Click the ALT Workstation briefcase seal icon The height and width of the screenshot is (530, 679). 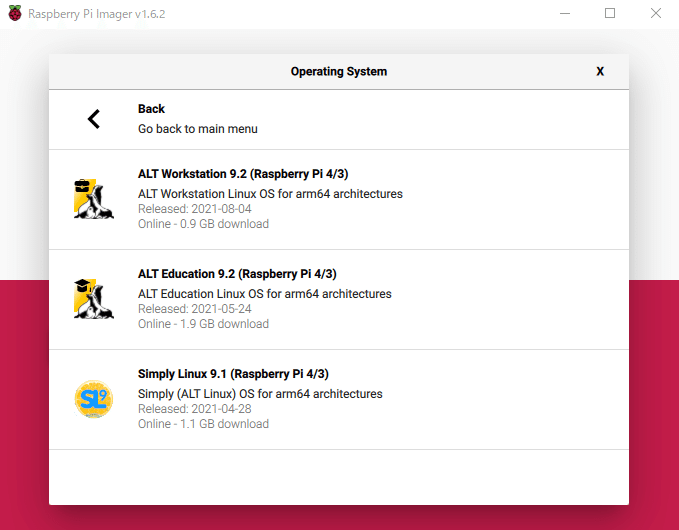point(94,199)
